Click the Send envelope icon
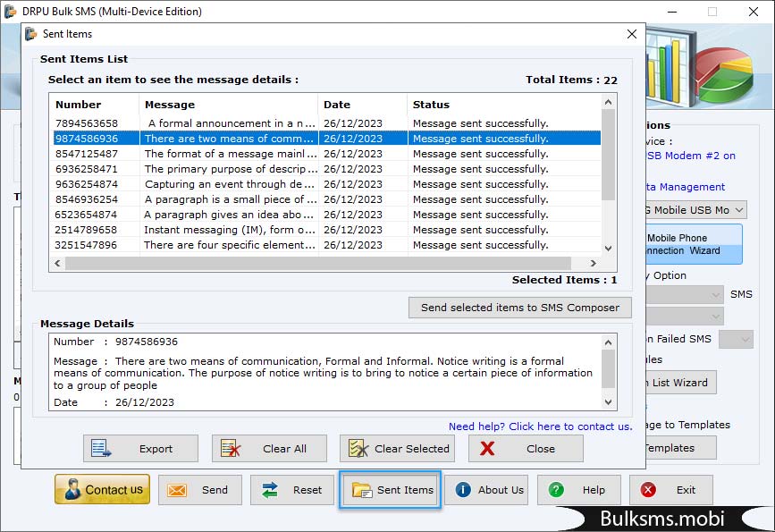The width and height of the screenshot is (775, 532). click(x=176, y=490)
